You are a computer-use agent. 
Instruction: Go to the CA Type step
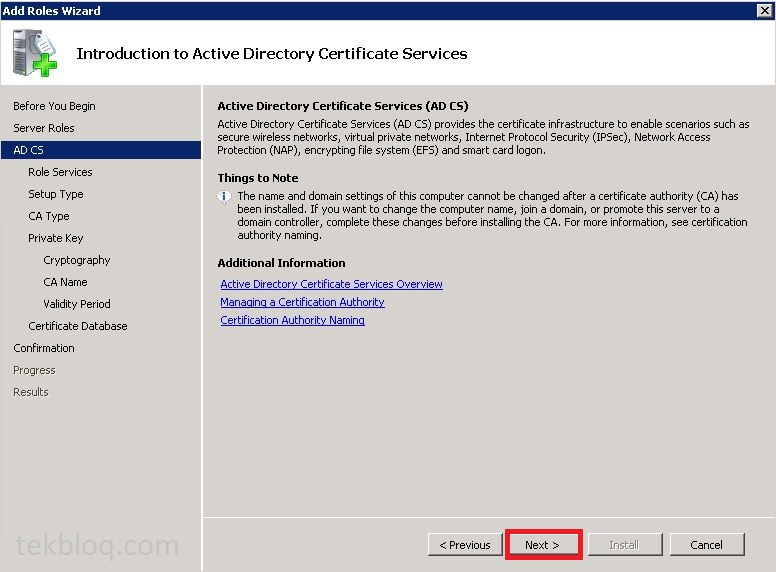[x=49, y=216]
